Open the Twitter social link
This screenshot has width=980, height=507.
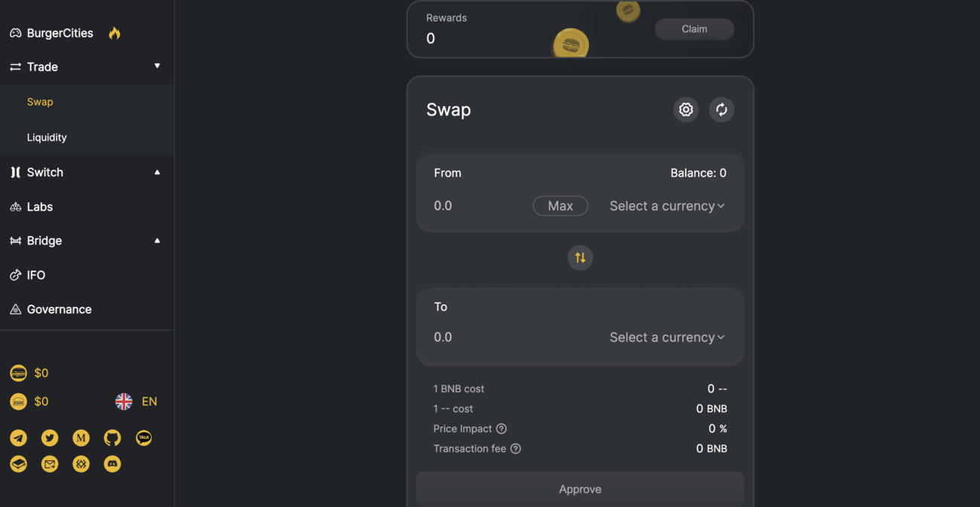coord(50,438)
